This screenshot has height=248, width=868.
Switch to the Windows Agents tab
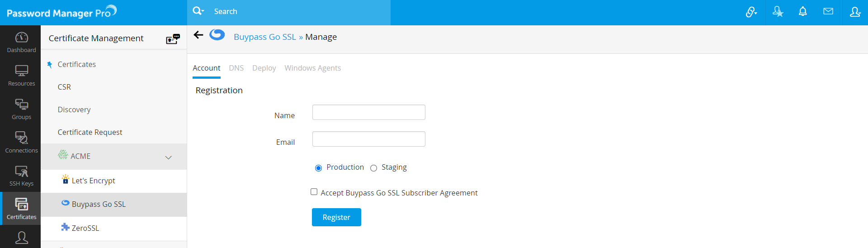coord(313,68)
